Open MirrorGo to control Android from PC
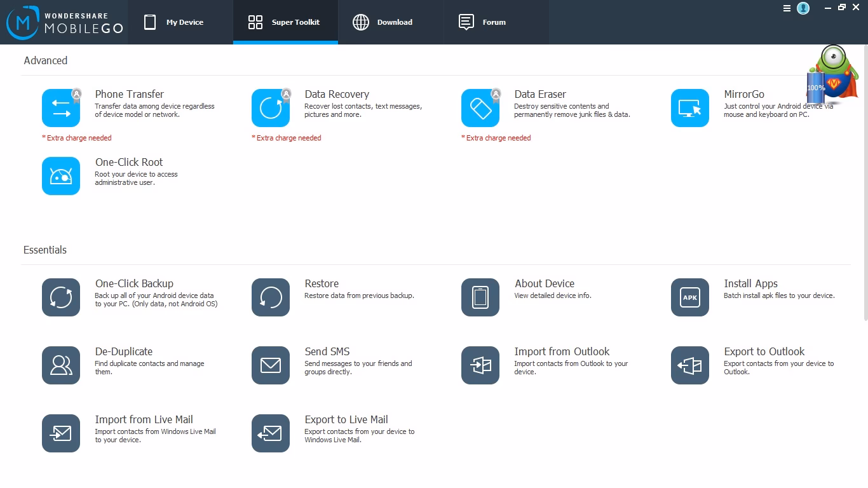This screenshot has width=868, height=488. point(690,108)
